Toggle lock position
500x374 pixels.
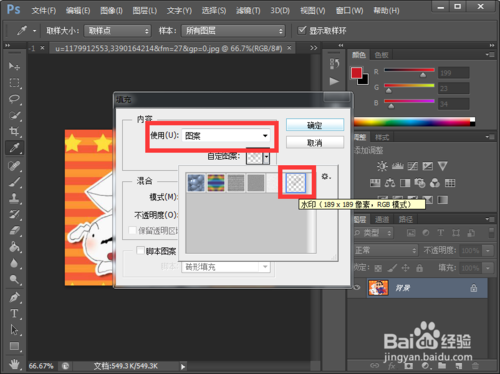(405, 268)
